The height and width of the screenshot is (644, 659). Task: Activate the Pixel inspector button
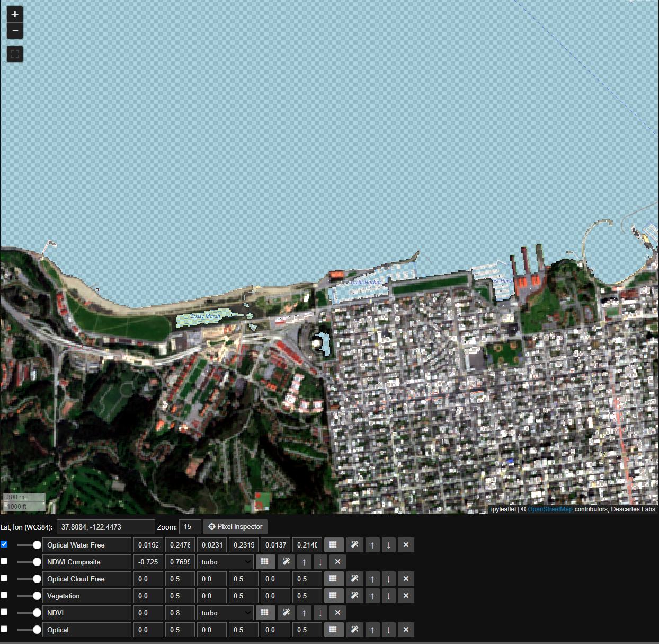pyautogui.click(x=235, y=527)
